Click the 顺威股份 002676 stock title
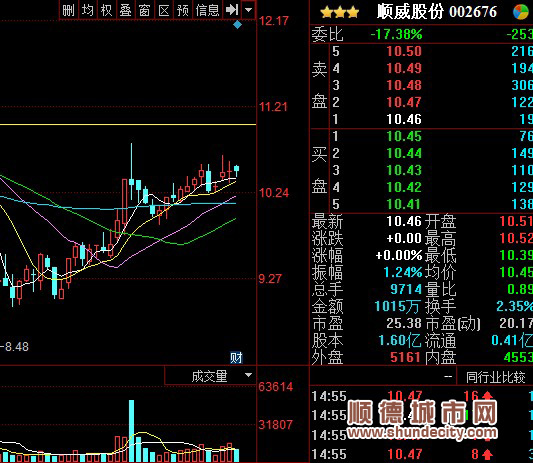The image size is (533, 463). (x=437, y=12)
